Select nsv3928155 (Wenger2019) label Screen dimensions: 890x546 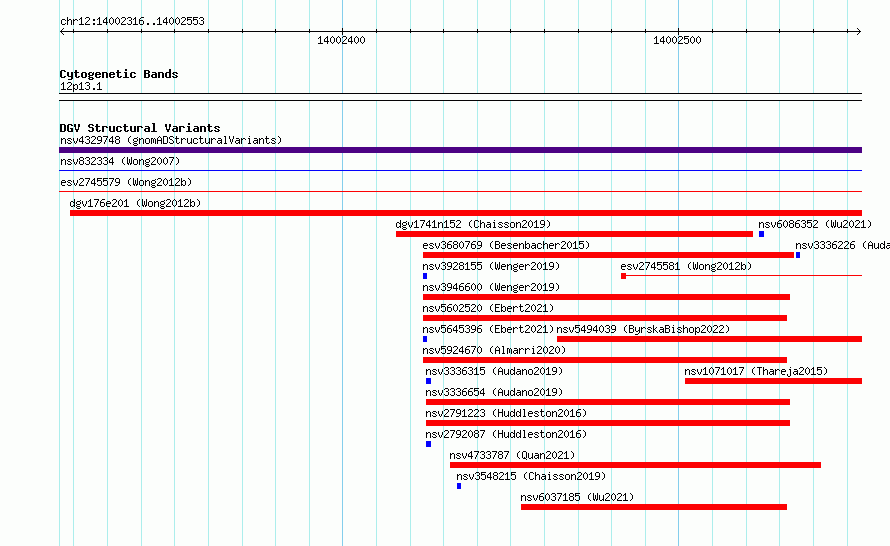[491, 266]
